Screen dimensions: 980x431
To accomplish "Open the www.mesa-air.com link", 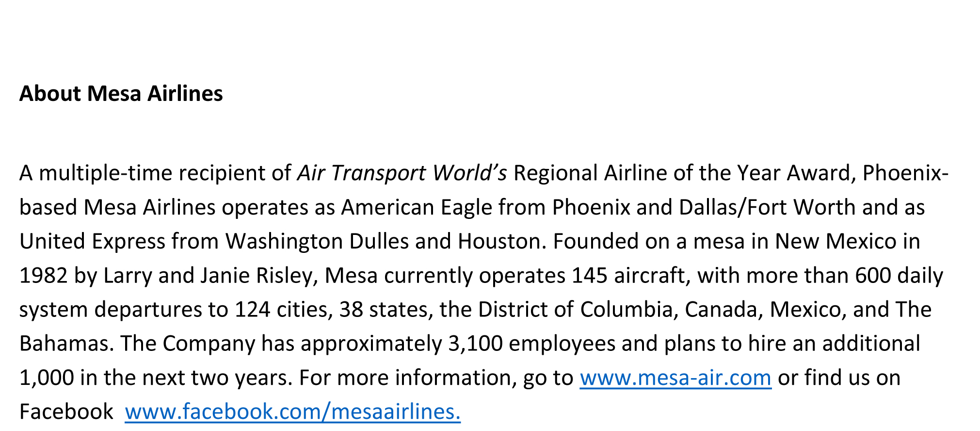I will [675, 378].
